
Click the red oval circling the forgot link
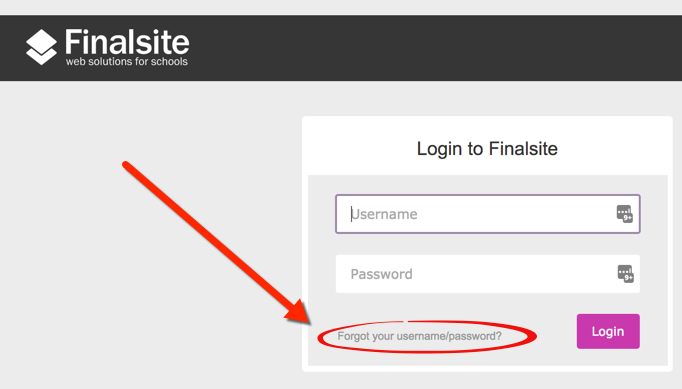coord(428,337)
